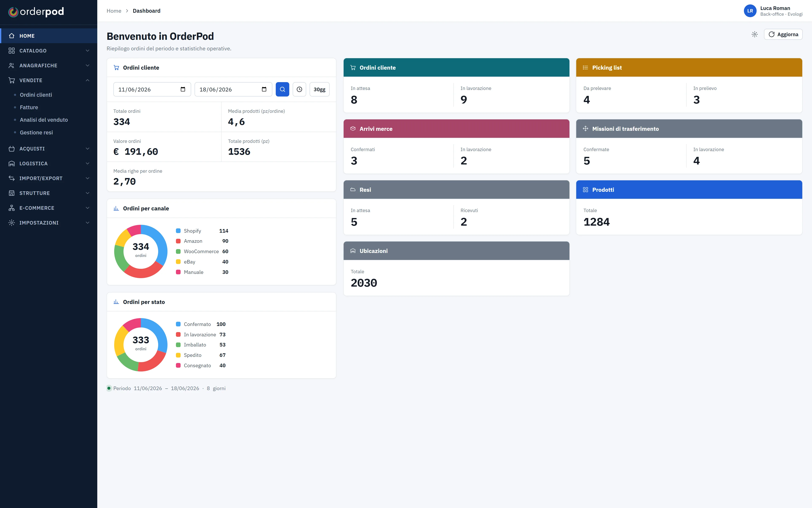
Task: Click the Ordini per stato chart icon
Action: [x=117, y=302]
